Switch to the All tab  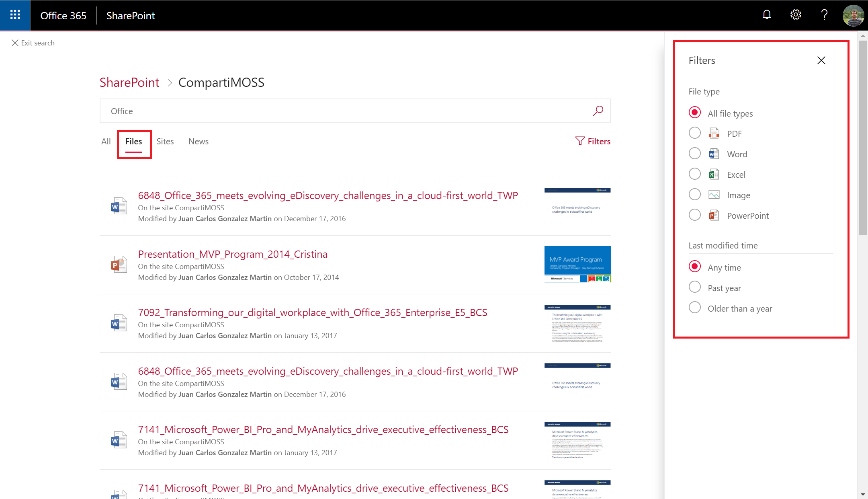click(x=106, y=142)
